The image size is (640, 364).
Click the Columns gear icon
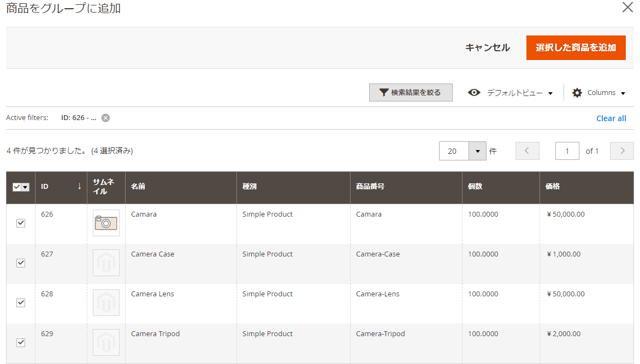(x=577, y=92)
